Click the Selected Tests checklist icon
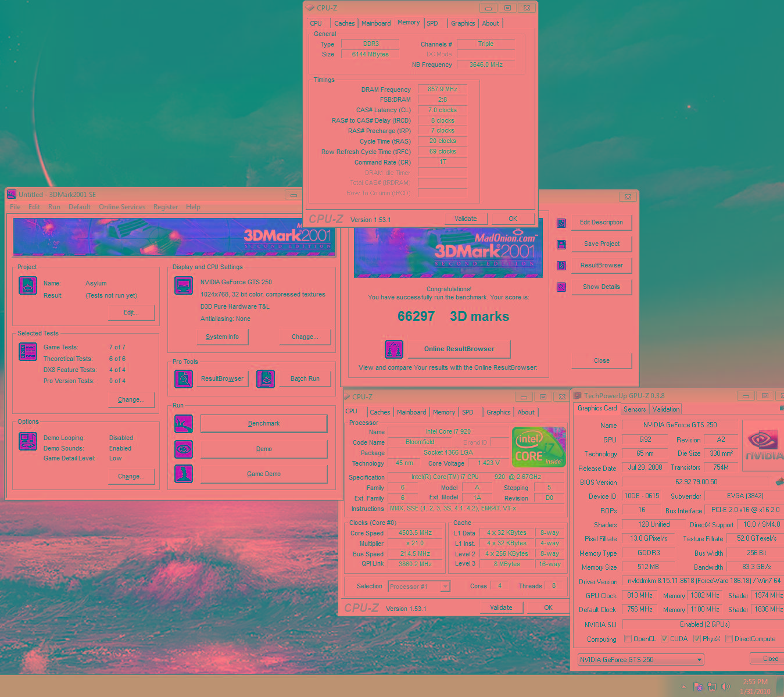The width and height of the screenshot is (784, 697). (x=28, y=352)
